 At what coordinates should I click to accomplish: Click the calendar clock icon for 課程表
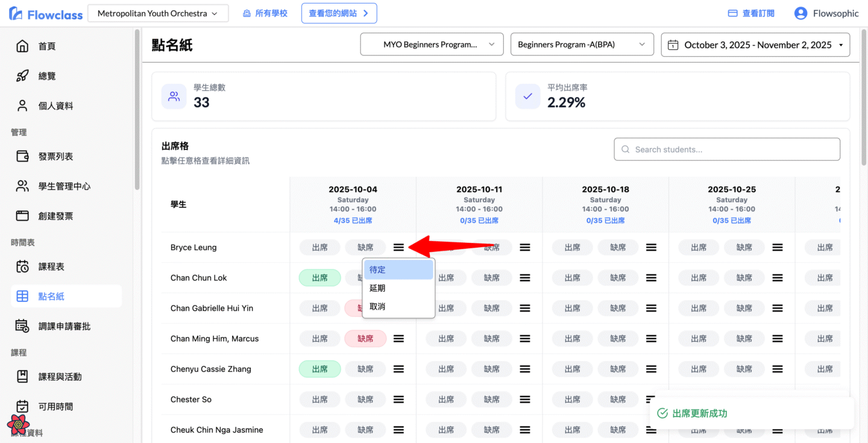coord(22,266)
